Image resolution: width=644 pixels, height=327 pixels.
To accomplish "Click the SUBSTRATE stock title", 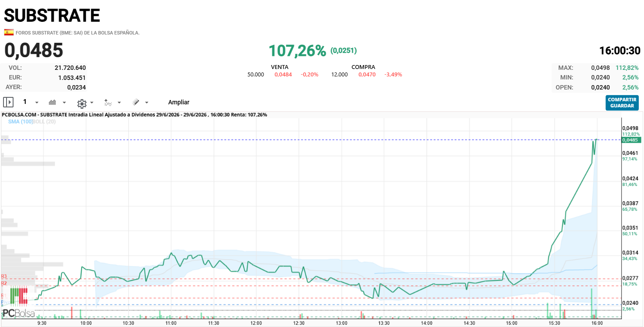I will point(52,16).
